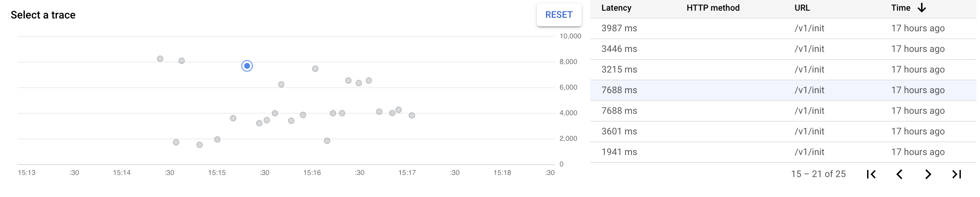Open the 1941 ms trace row
The width and height of the screenshot is (980, 197).
point(783,151)
